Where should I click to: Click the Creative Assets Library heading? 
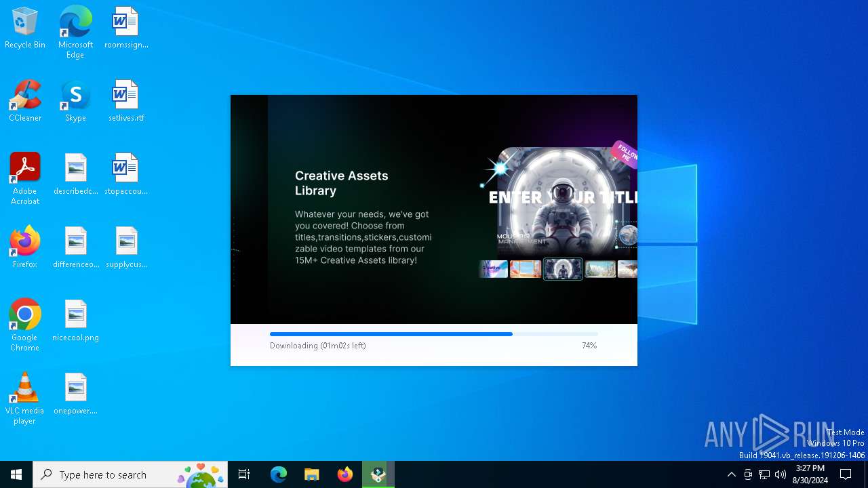(x=342, y=183)
